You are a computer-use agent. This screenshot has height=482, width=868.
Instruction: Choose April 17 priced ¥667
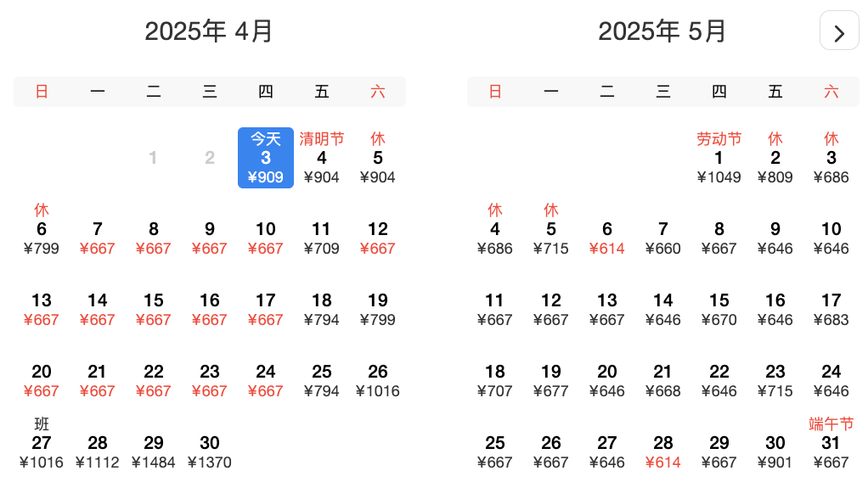pos(266,310)
